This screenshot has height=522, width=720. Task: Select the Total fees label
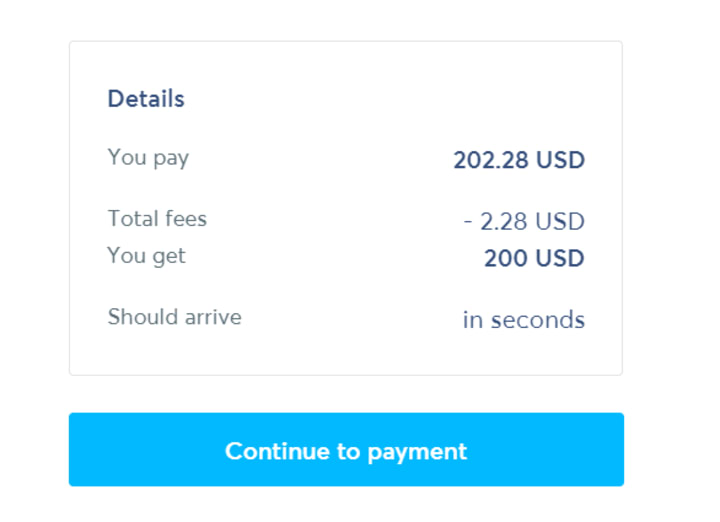tap(157, 218)
